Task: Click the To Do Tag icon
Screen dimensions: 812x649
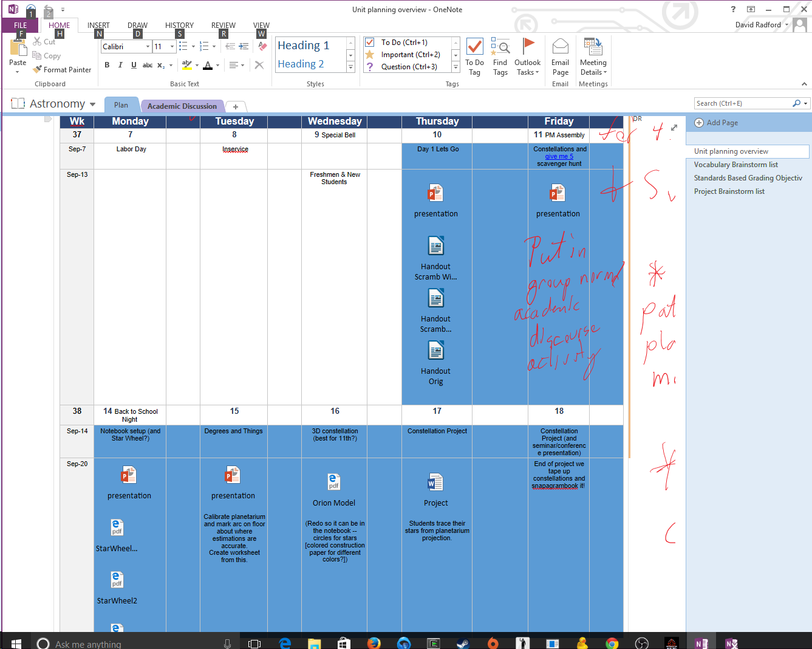Action: 474,55
